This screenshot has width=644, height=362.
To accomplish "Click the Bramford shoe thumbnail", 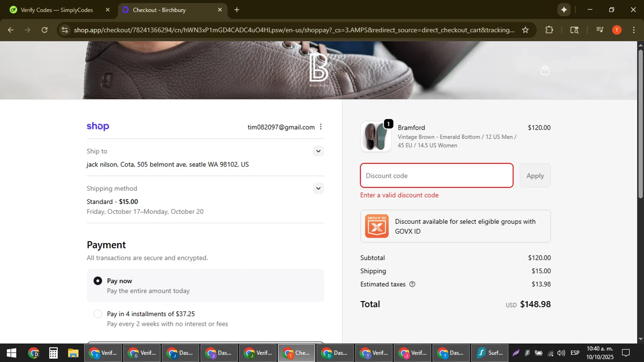I will [x=376, y=137].
